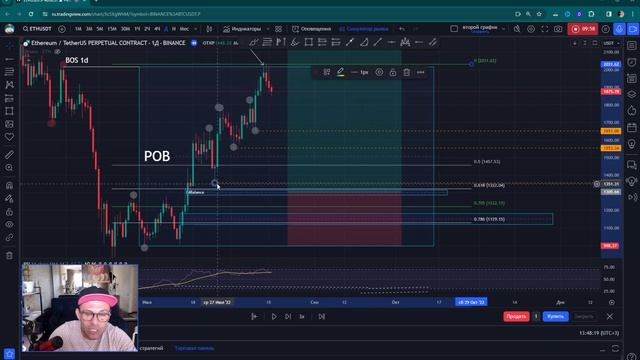The height and width of the screenshot is (360, 640).
Task: Select the 15m timeframe
Action: [112, 29]
